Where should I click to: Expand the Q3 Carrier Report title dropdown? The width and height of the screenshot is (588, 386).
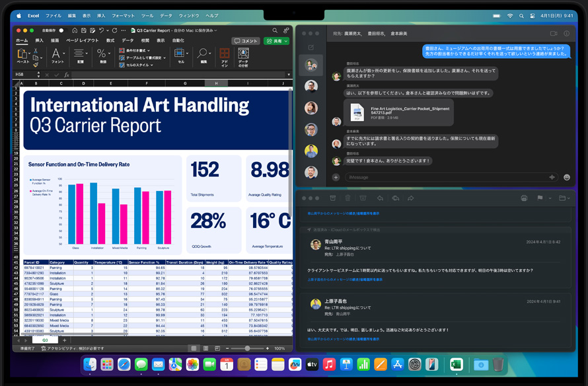click(215, 30)
